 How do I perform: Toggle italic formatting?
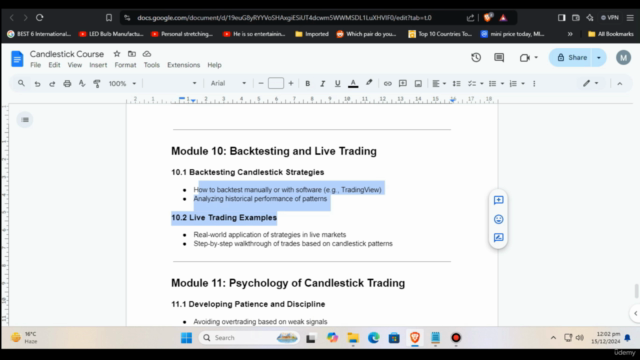click(x=322, y=84)
